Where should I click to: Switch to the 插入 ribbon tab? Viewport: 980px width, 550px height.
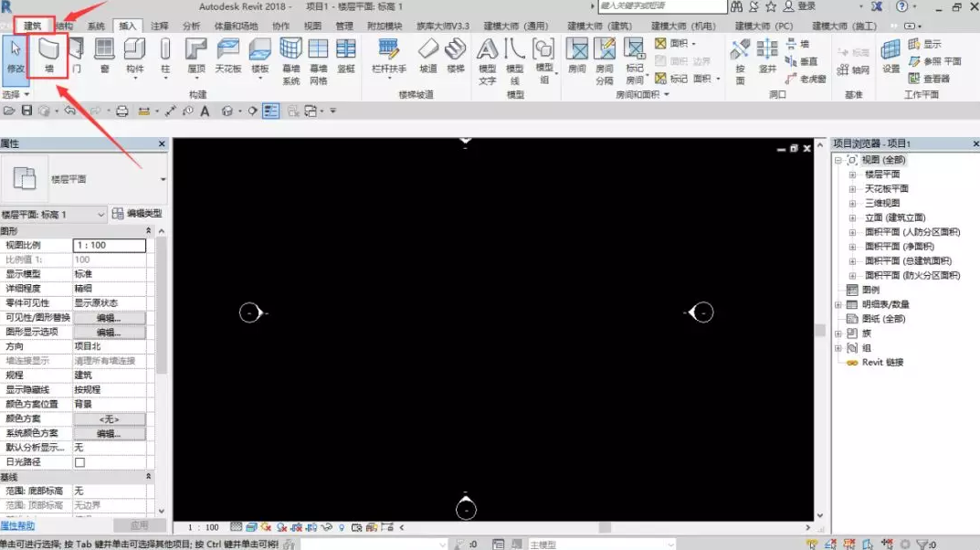128,26
